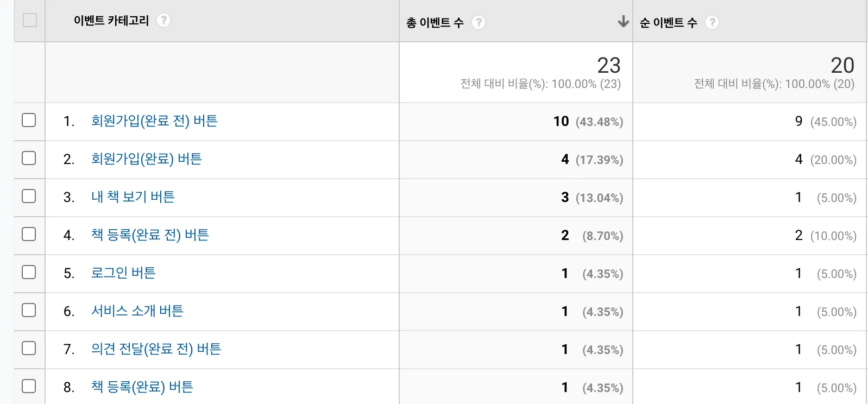Open 로그인 버튼 category link
The image size is (868, 404).
pos(123,273)
